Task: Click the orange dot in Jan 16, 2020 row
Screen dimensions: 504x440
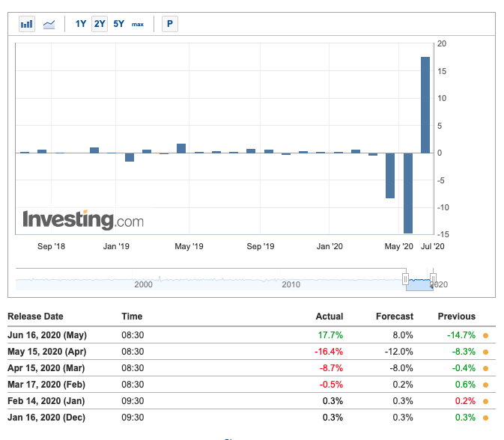Action: click(x=485, y=418)
